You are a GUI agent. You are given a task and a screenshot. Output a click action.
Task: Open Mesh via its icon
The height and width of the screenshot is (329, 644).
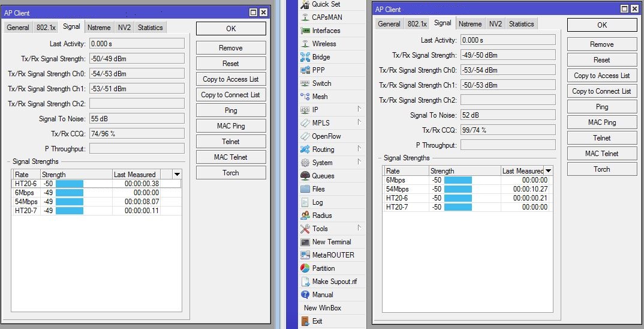click(x=305, y=96)
